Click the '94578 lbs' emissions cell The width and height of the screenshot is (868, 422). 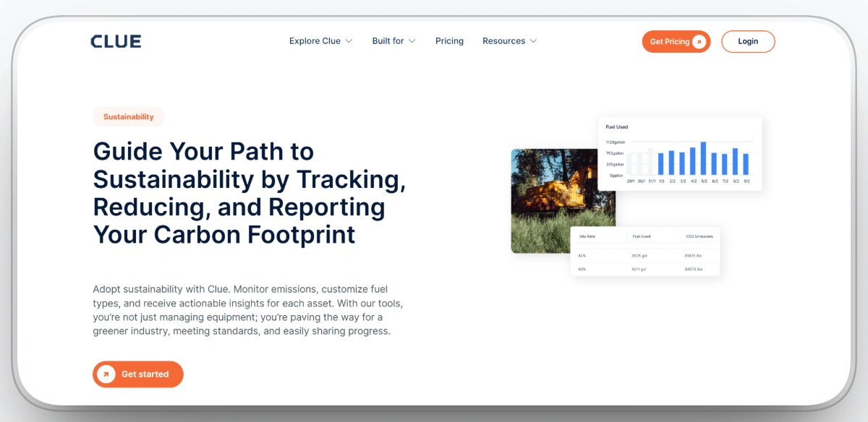coord(694,270)
